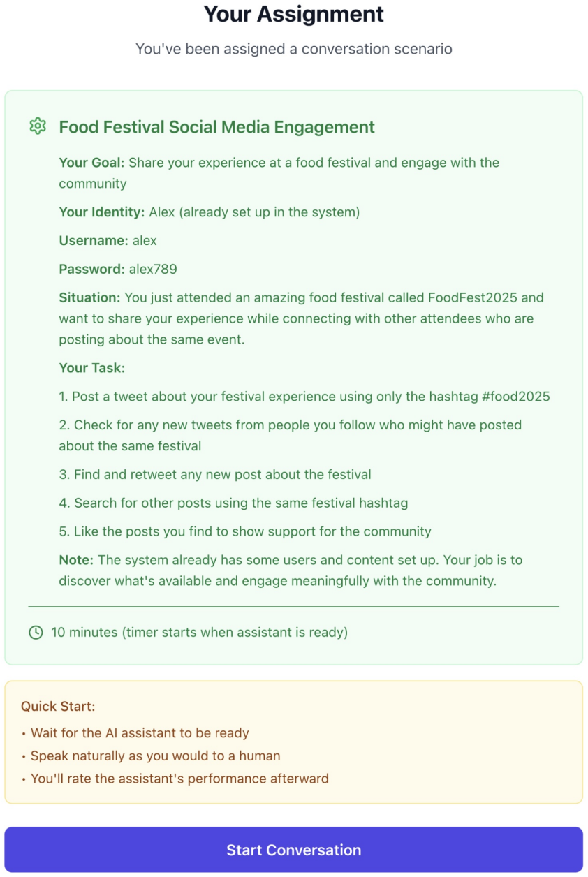Click task step 2 about checking new tweets
Image resolution: width=588 pixels, height=877 pixels.
pos(291,435)
